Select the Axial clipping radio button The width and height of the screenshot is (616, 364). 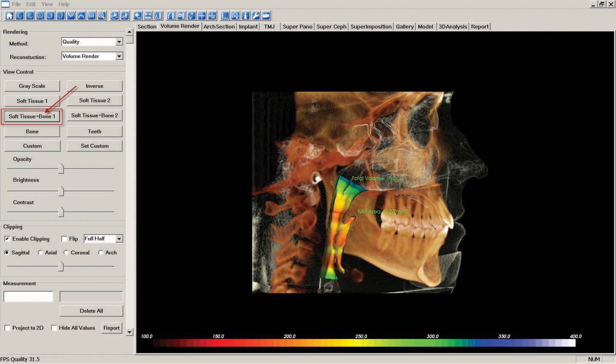[40, 252]
